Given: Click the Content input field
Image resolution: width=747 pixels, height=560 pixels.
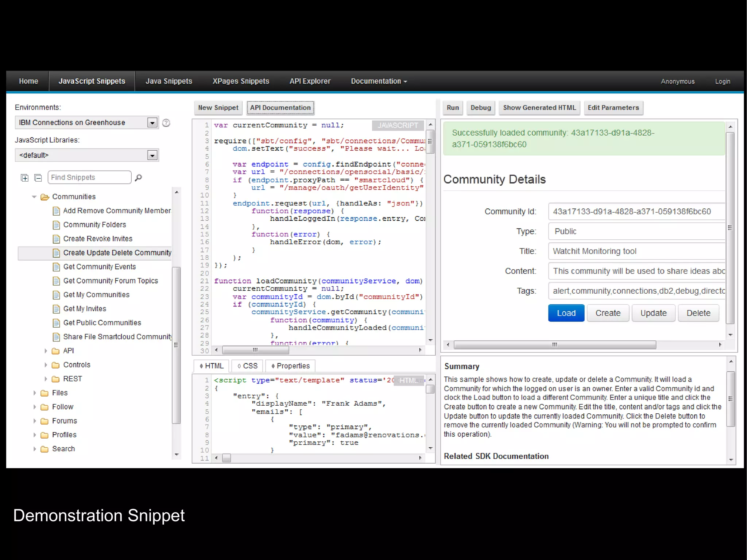Looking at the screenshot, I should [637, 271].
